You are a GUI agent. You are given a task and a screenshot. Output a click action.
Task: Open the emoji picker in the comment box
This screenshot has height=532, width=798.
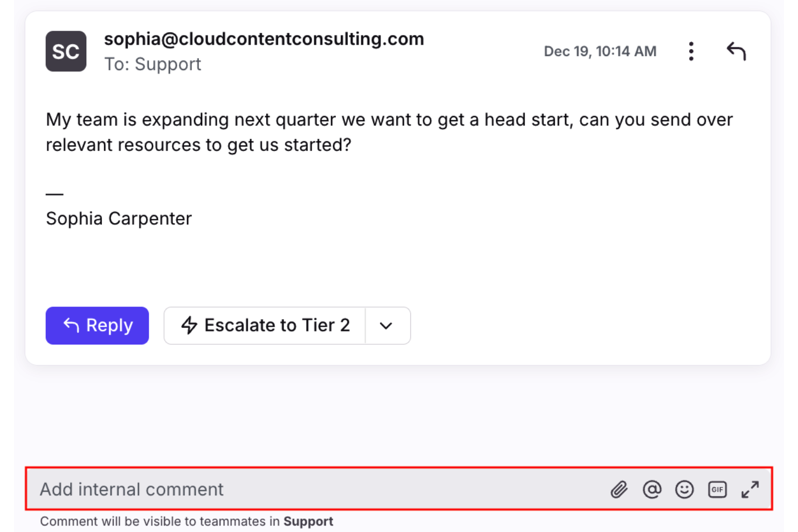pyautogui.click(x=684, y=489)
